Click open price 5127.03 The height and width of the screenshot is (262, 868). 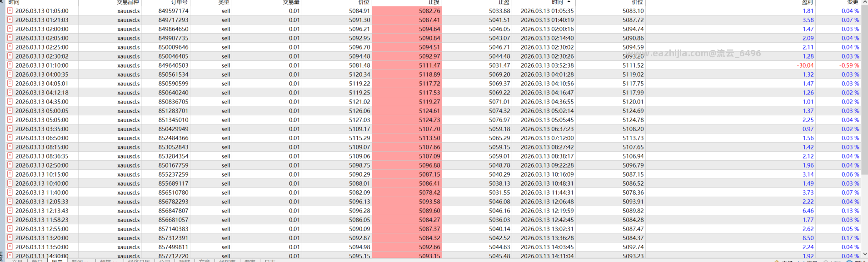359,120
